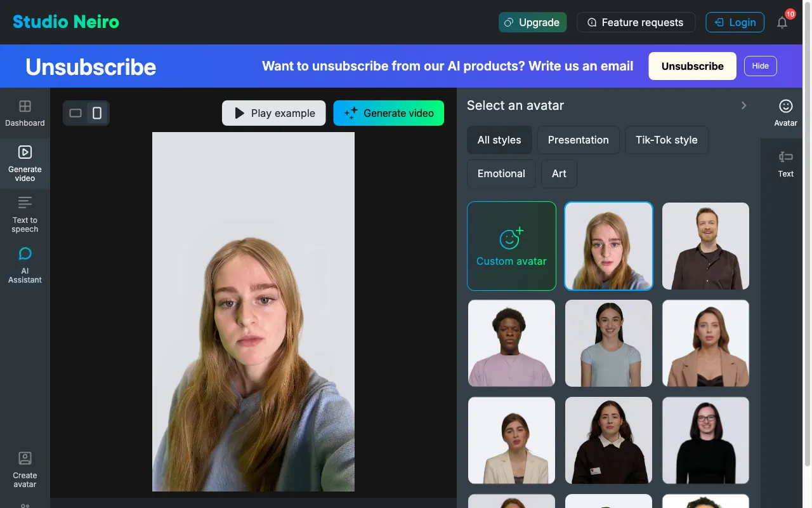Click the notification bell icon
812x508 pixels.
point(782,22)
